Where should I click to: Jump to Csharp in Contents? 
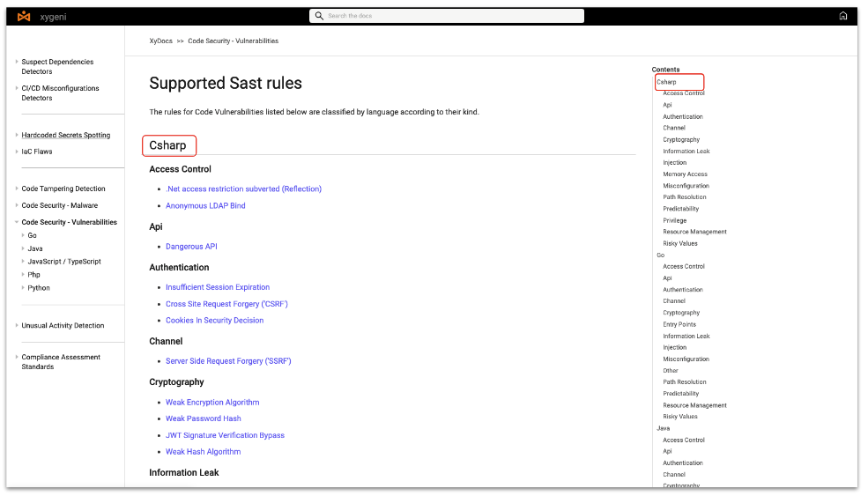coord(667,82)
